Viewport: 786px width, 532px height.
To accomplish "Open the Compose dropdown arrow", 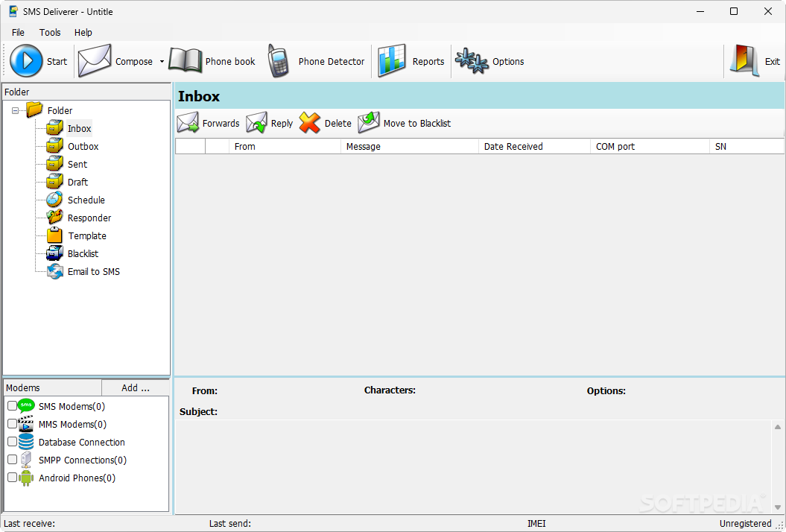I will coord(162,62).
